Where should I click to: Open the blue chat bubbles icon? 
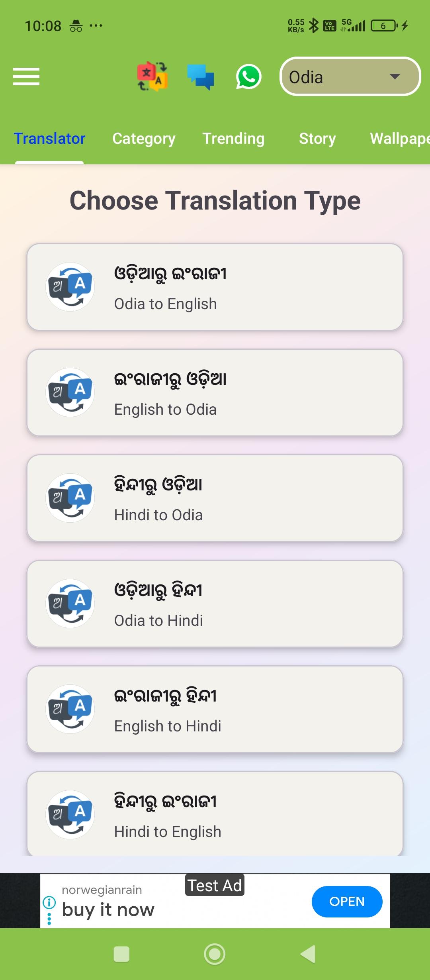[201, 76]
